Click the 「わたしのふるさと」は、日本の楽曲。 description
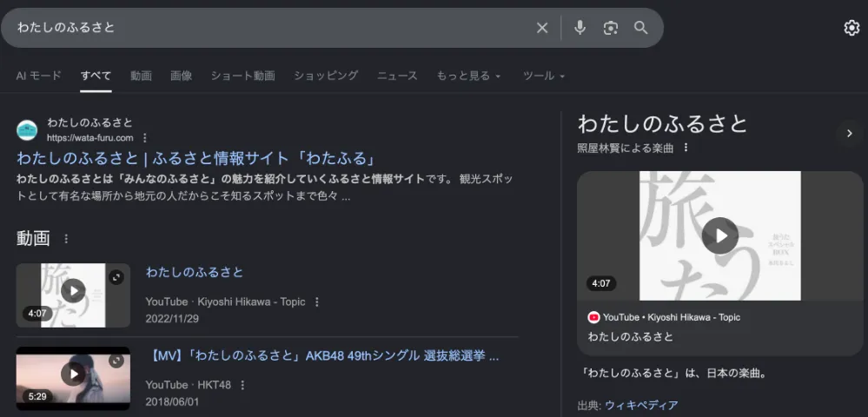Image resolution: width=868 pixels, height=417 pixels. [x=672, y=374]
